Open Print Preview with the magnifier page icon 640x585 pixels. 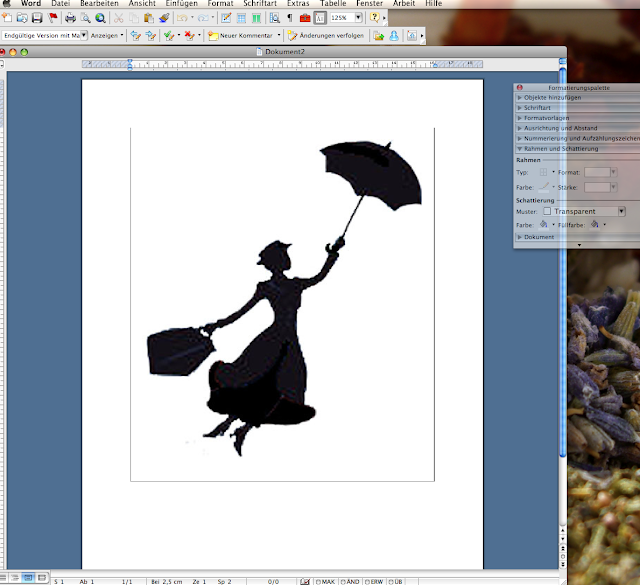pyautogui.click(x=85, y=18)
